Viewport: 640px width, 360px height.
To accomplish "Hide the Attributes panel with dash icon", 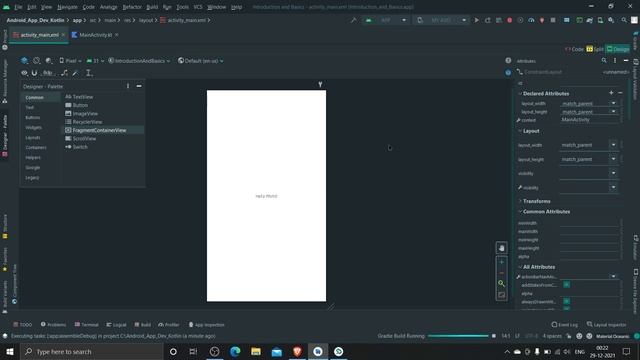I will tap(626, 60).
